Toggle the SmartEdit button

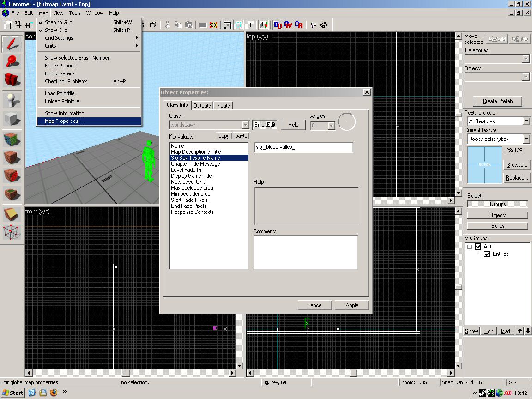(x=265, y=125)
